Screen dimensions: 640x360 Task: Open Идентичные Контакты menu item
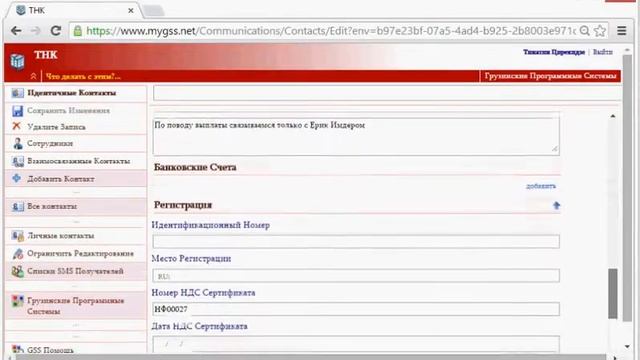pyautogui.click(x=71, y=93)
